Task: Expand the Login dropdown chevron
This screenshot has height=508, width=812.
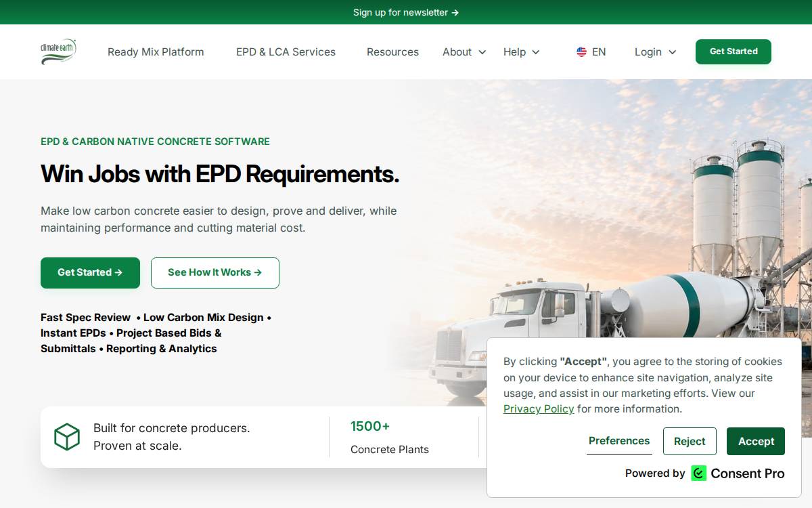Action: 672,52
